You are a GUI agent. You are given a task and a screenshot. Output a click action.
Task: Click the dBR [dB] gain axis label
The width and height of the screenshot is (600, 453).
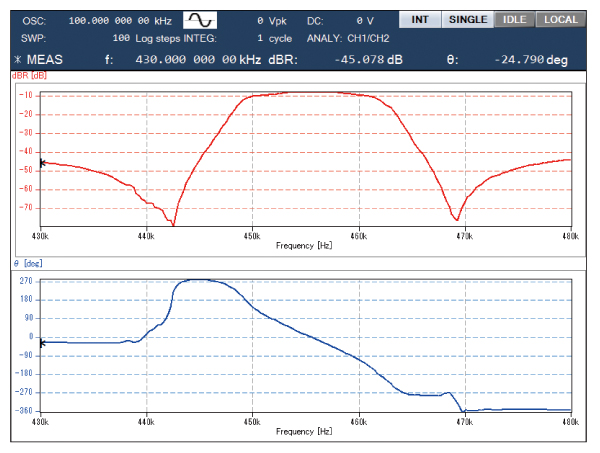[30, 75]
